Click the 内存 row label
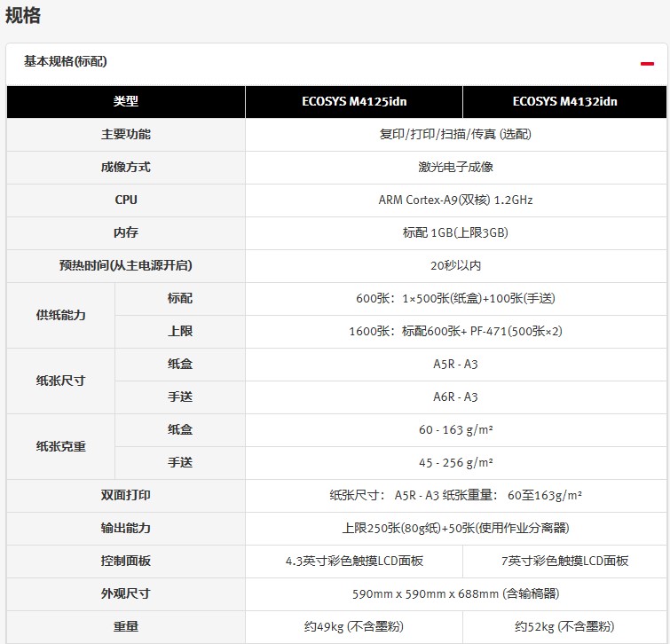Image resolution: width=670 pixels, height=644 pixels. pos(126,232)
